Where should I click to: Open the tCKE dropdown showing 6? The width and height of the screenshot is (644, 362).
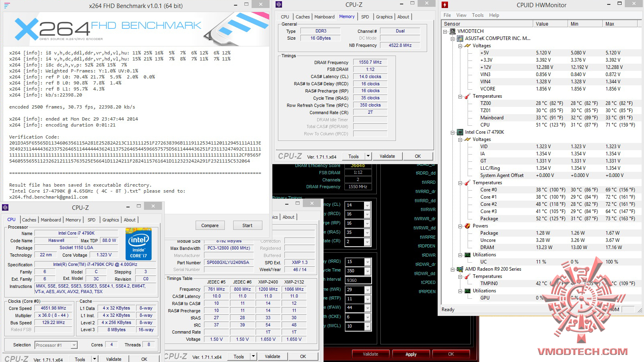coord(367,317)
